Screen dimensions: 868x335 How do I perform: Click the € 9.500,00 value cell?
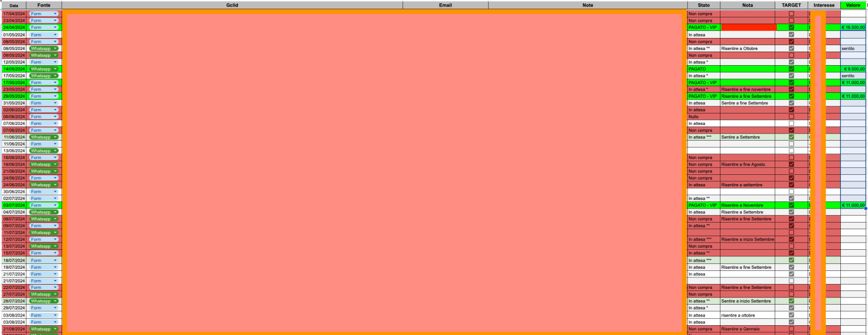(x=853, y=69)
